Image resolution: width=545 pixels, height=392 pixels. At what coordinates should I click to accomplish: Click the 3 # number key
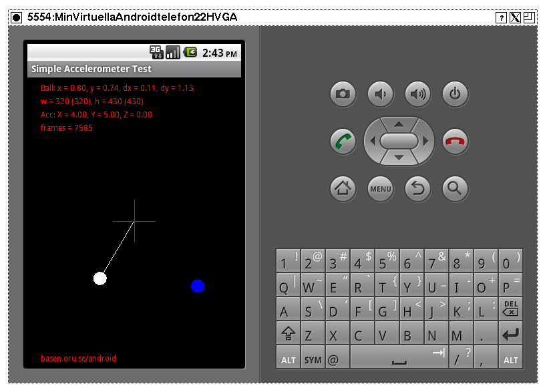(x=337, y=260)
